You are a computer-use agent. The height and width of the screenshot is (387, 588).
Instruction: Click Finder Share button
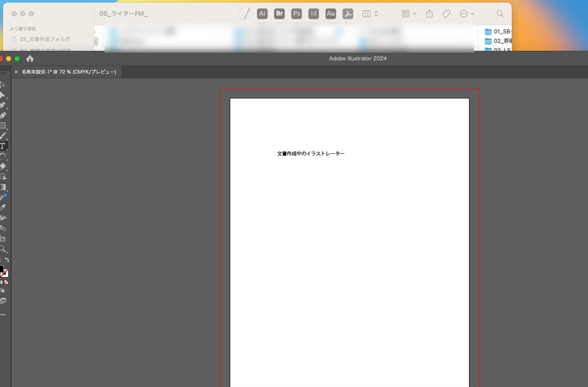pyautogui.click(x=429, y=14)
